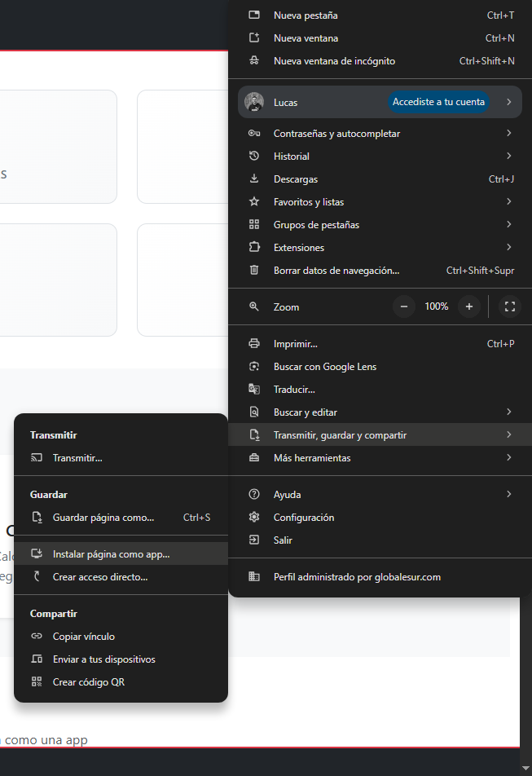The height and width of the screenshot is (776, 532).
Task: Increase zoom with the plus button
Action: point(468,306)
